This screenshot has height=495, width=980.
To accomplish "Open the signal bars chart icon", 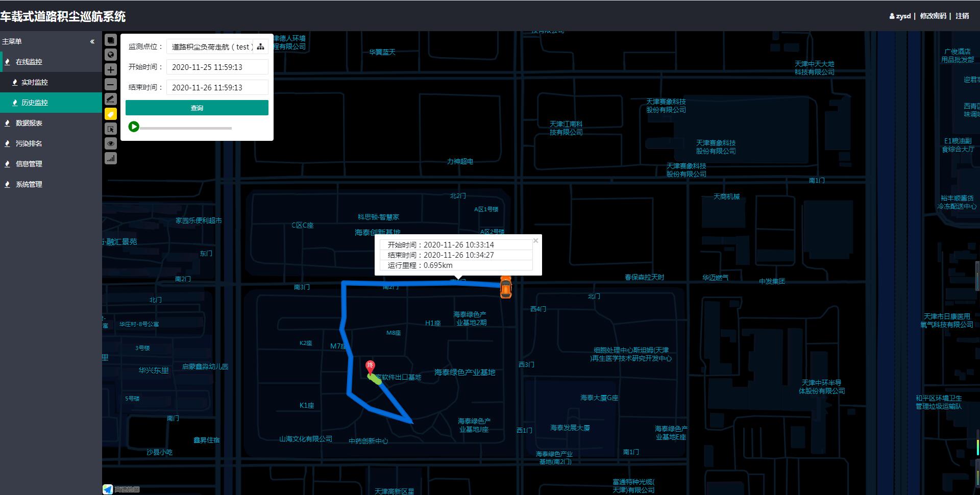I will click(111, 158).
